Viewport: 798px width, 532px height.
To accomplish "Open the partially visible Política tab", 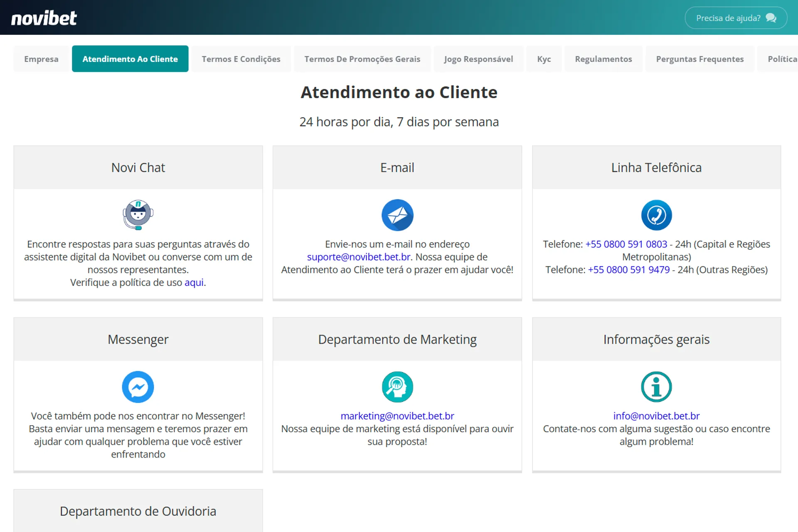I will 778,59.
